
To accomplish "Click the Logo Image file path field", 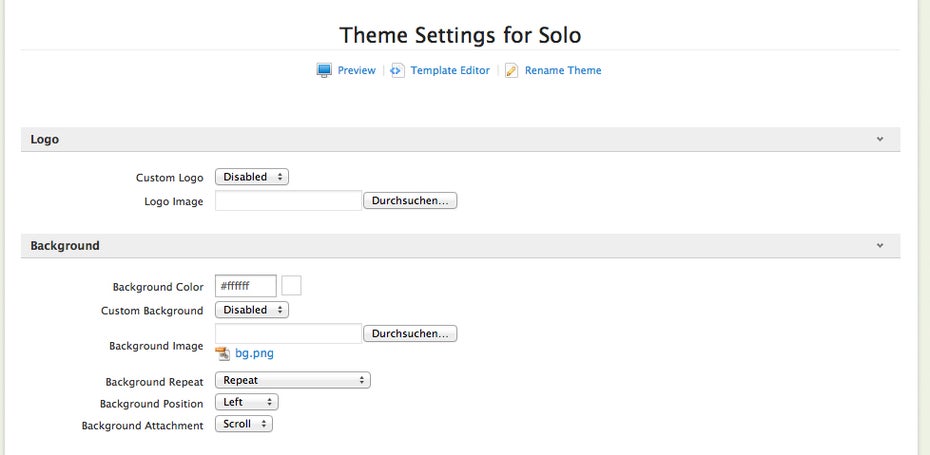I will pos(288,201).
